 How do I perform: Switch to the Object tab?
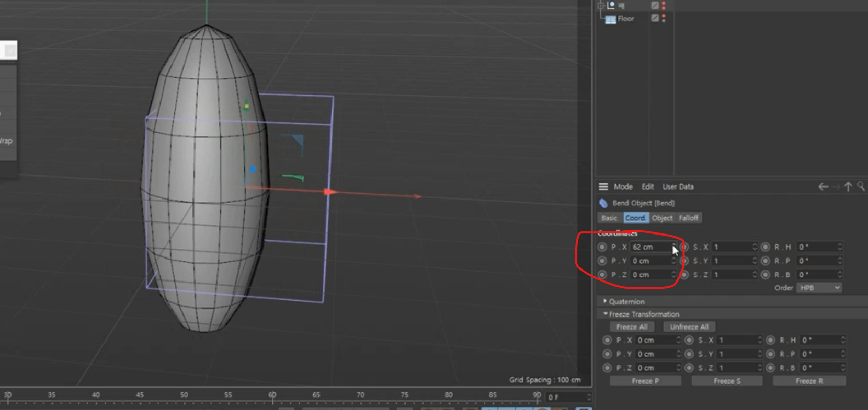[x=662, y=218]
